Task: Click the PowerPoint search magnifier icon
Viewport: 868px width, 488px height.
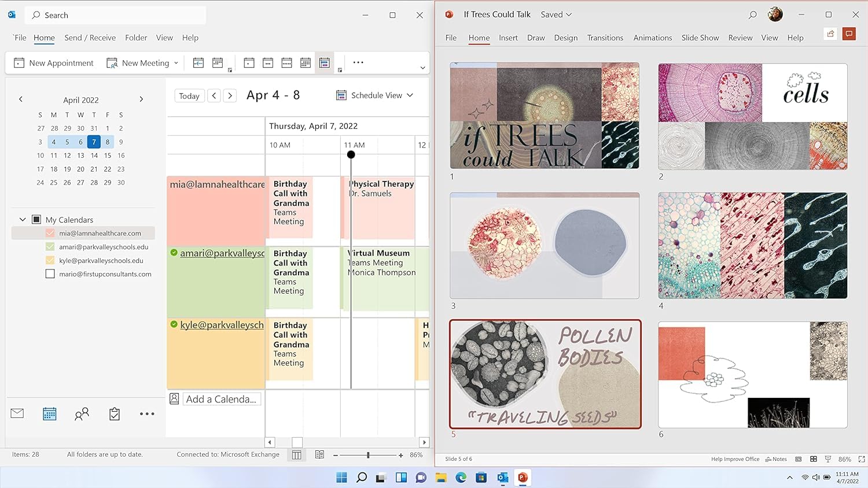Action: [x=752, y=15]
